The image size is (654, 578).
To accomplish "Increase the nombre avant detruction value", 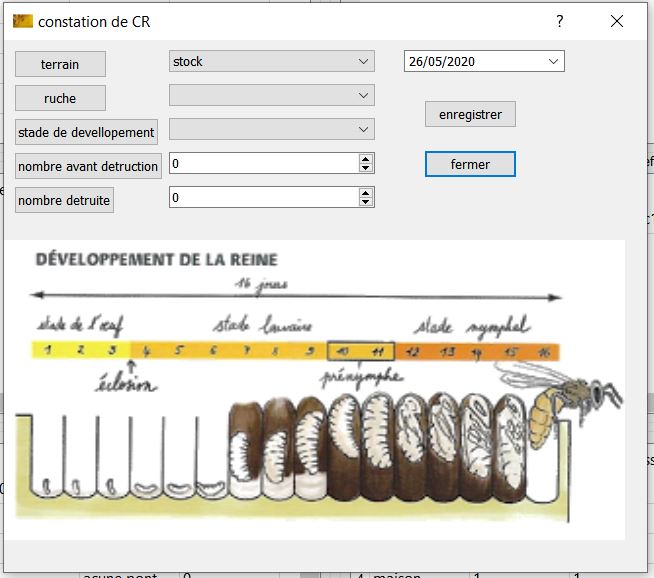I will point(366,158).
